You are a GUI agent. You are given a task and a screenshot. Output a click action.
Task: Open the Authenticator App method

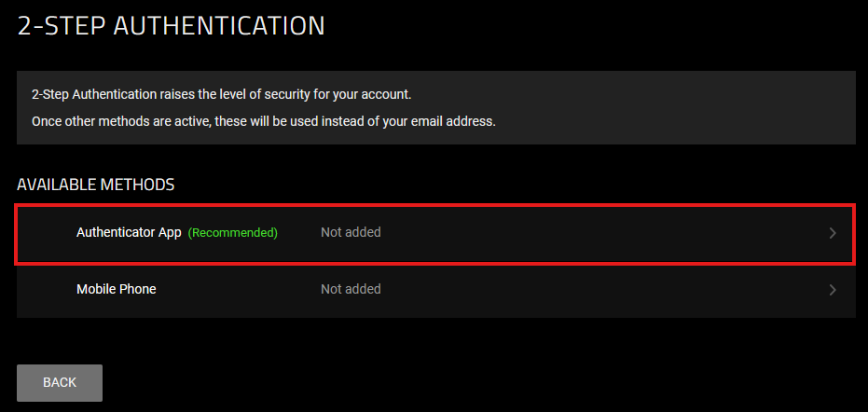point(129,232)
